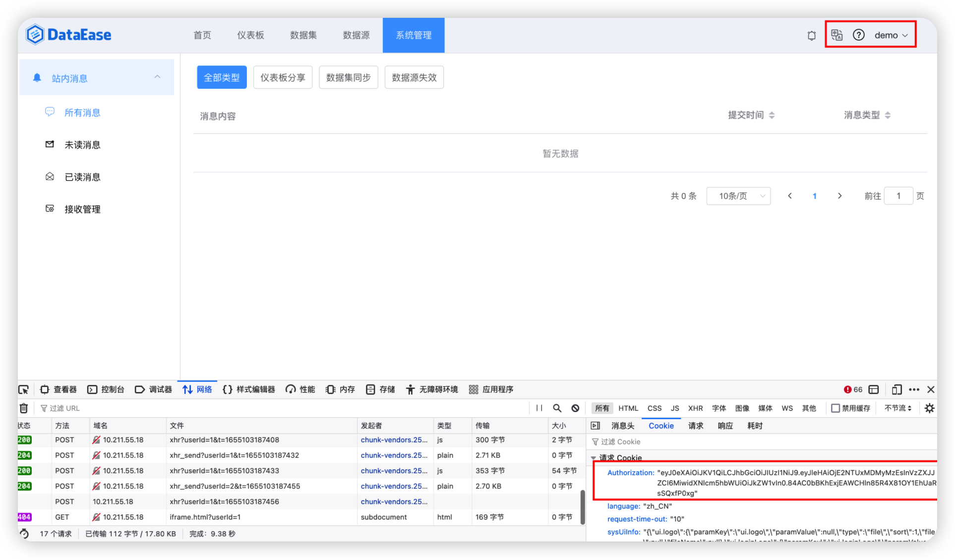Select 未读消息 in sidebar
Viewport: 955px width, 560px height.
tap(82, 145)
